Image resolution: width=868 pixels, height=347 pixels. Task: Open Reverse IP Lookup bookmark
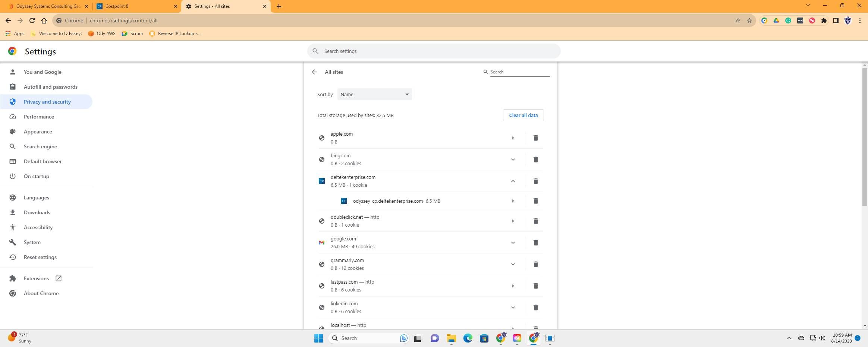click(x=175, y=34)
